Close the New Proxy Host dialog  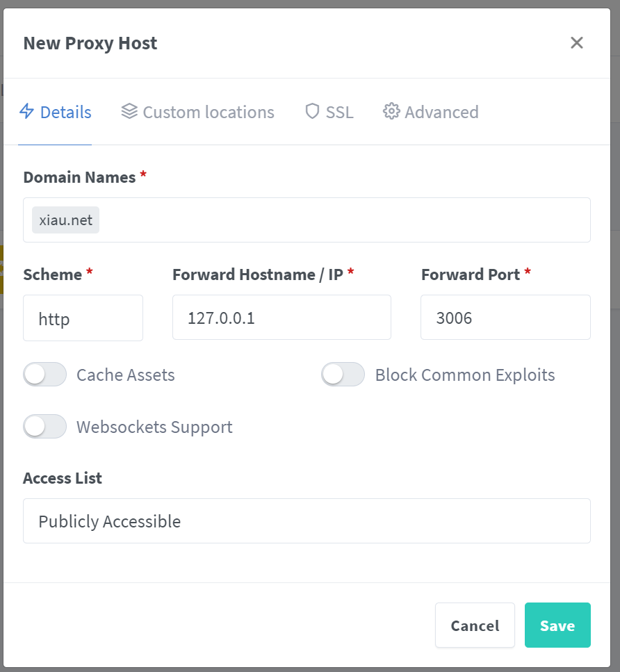576,43
